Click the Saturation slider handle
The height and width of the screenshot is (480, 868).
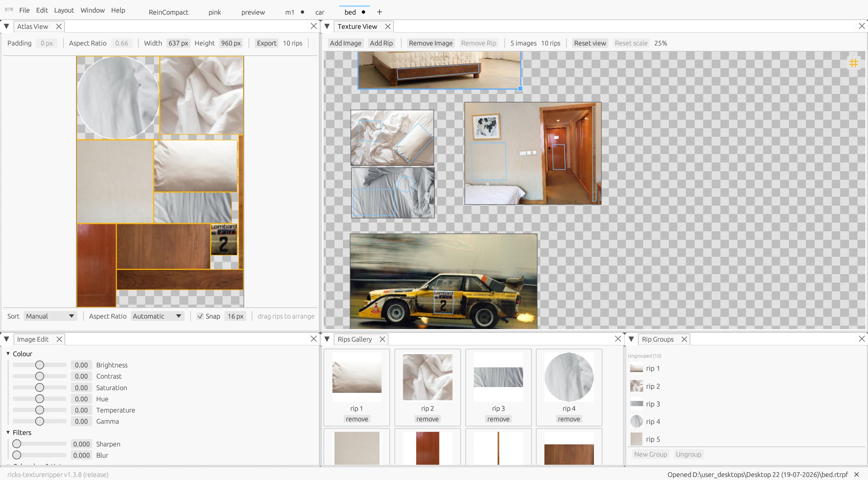click(x=40, y=387)
